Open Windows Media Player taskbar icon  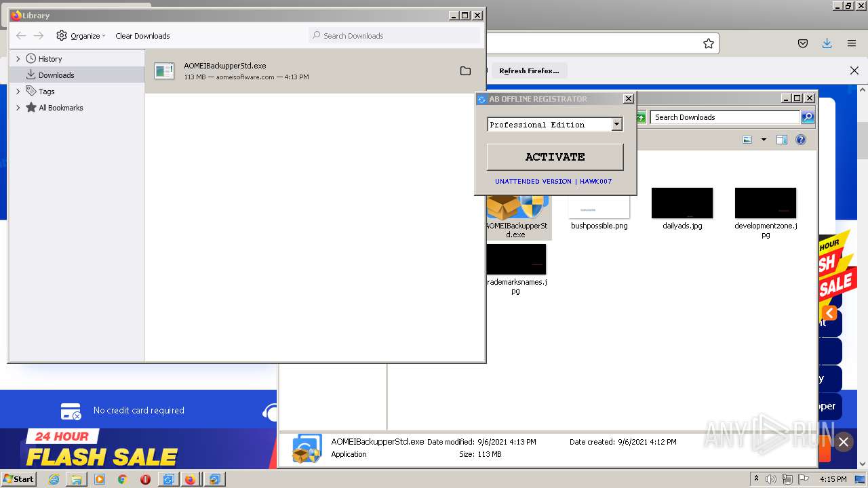coord(100,479)
